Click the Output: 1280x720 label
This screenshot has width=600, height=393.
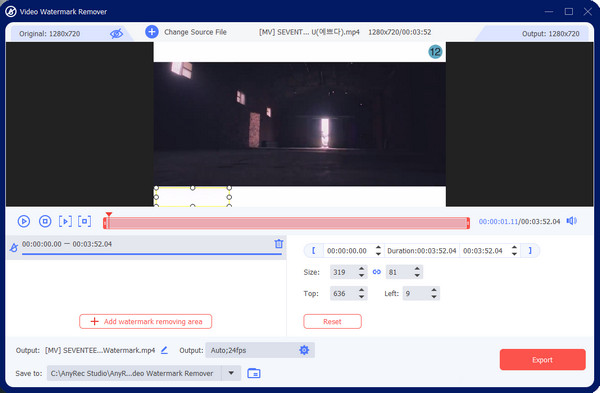click(x=551, y=34)
